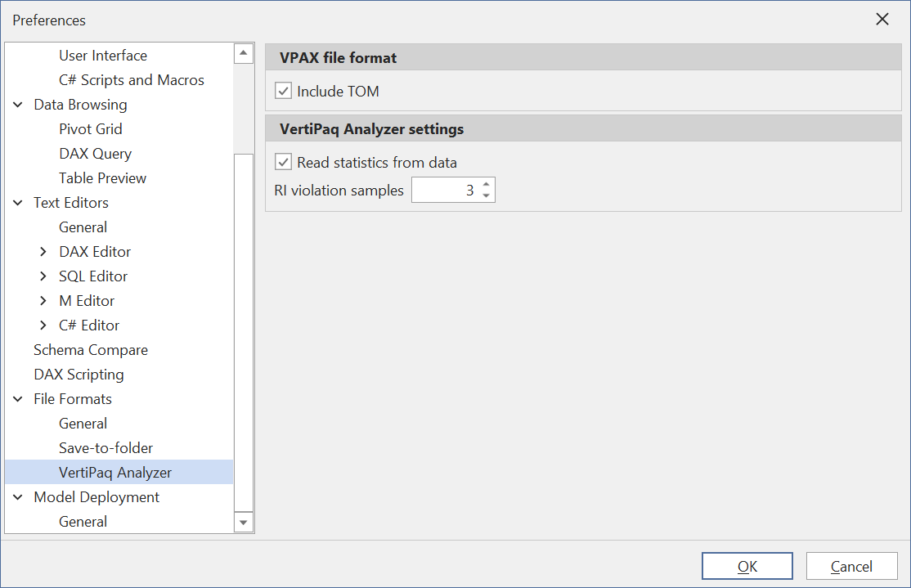911x588 pixels.
Task: Disable Read statistics from data
Action: [x=283, y=162]
